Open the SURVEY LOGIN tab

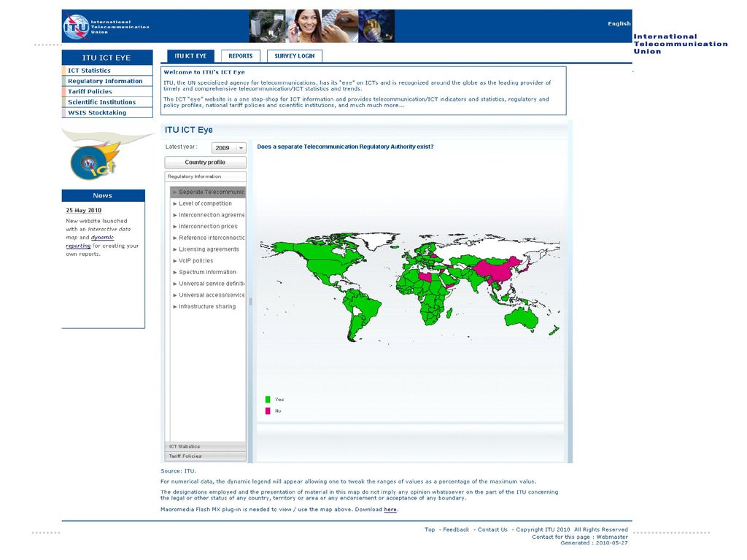295,56
